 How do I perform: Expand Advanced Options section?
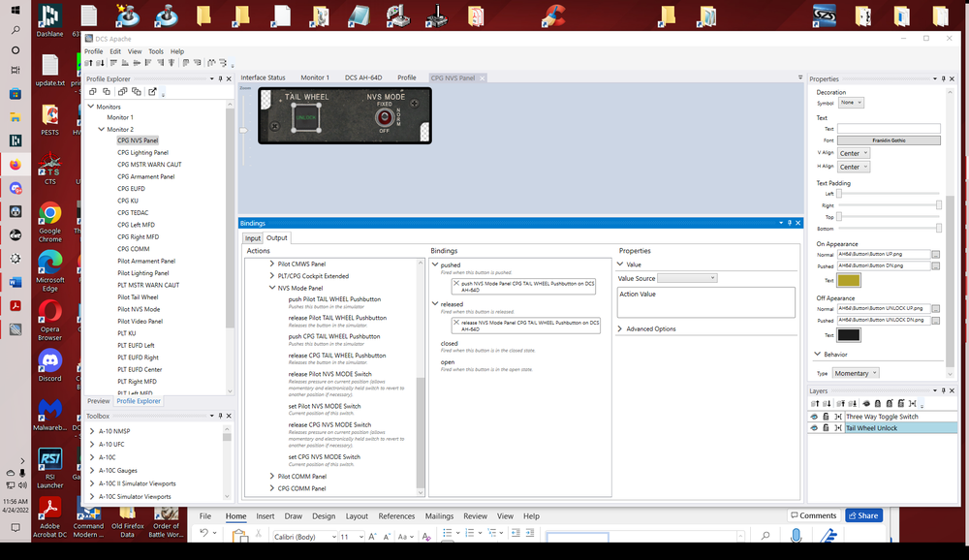click(x=622, y=329)
